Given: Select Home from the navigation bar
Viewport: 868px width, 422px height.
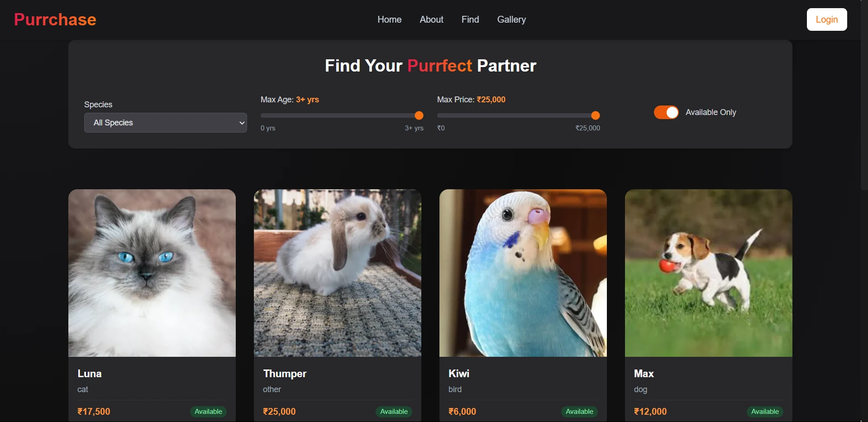Looking at the screenshot, I should (389, 19).
